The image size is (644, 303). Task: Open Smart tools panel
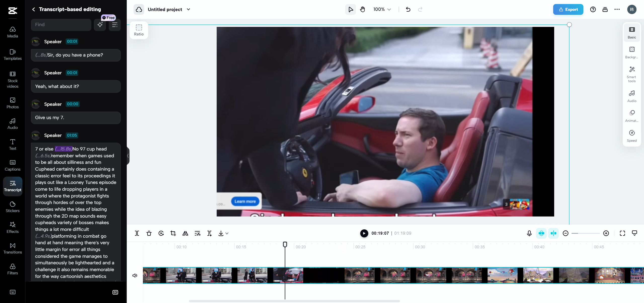[x=632, y=74]
